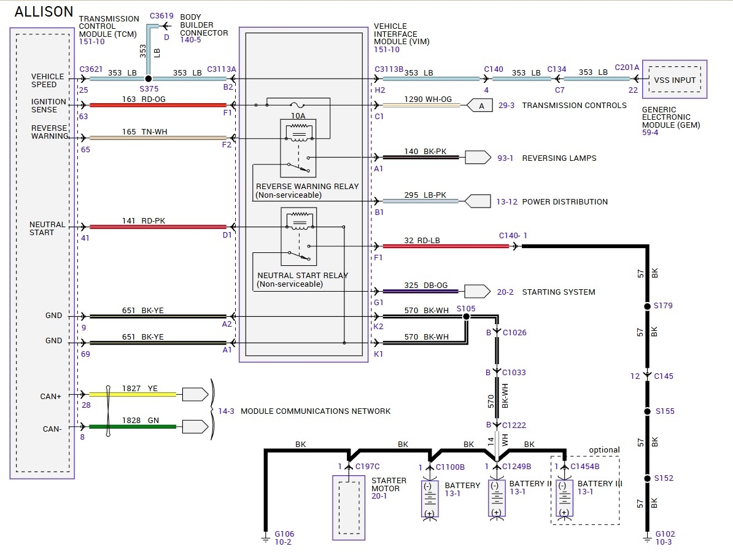This screenshot has width=733, height=560.
Task: Open the 14-3 Module Communications Network reference
Action: [227, 411]
